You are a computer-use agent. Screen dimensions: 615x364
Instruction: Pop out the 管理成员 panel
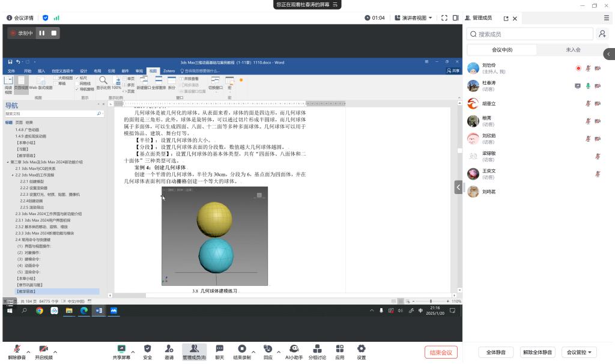coord(506,18)
